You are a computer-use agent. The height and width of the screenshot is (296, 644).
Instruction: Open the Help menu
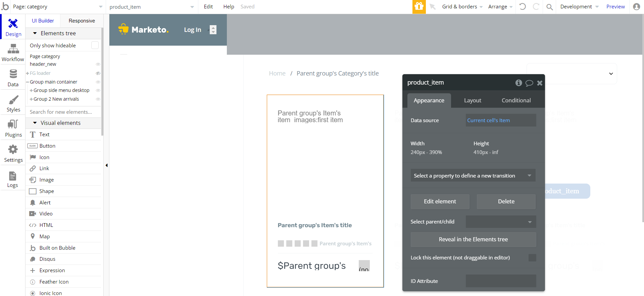229,7
